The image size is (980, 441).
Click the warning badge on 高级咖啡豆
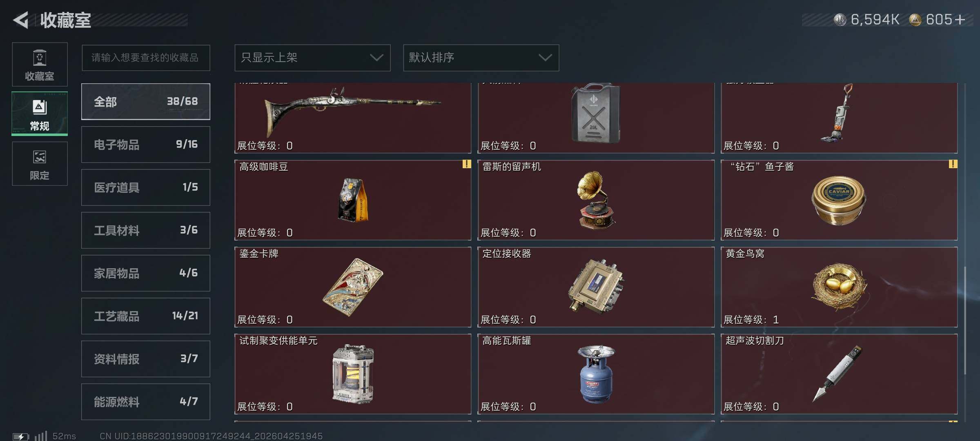click(x=466, y=164)
